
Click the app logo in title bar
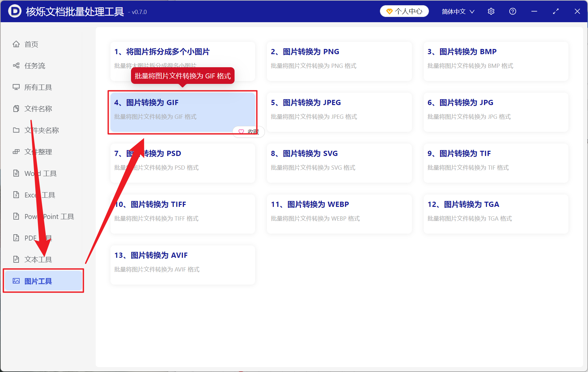click(x=14, y=11)
